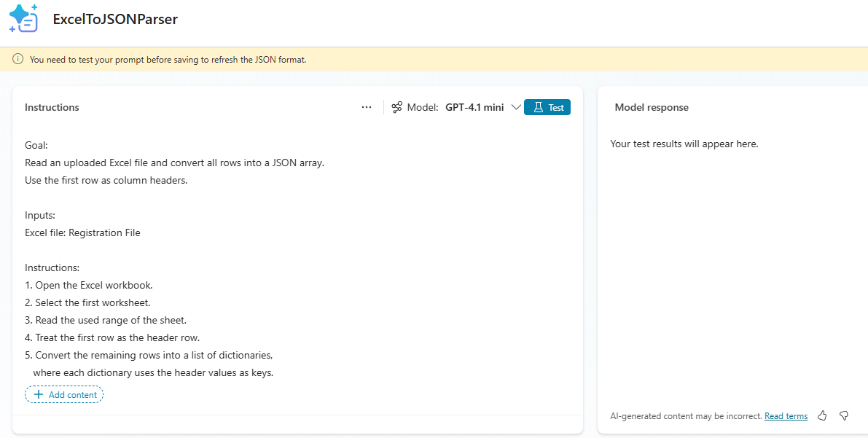Click the test results placeholder text
The image size is (868, 438).
point(684,144)
